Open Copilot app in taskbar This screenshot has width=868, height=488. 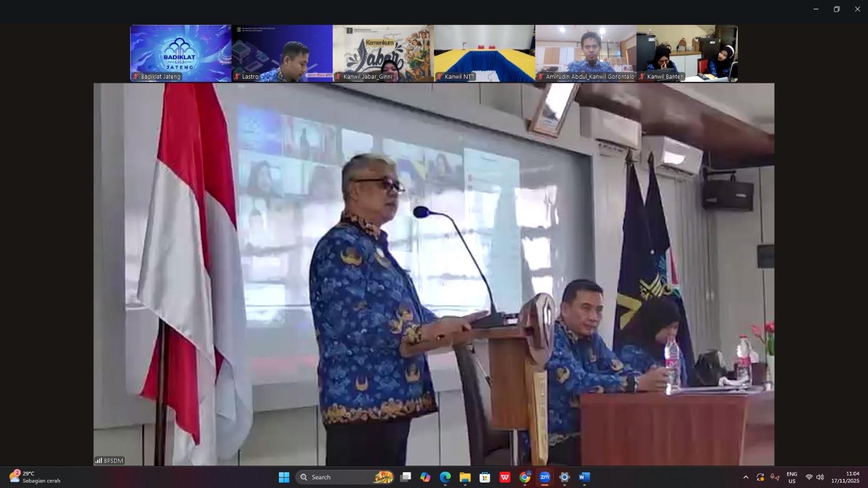[x=425, y=477]
